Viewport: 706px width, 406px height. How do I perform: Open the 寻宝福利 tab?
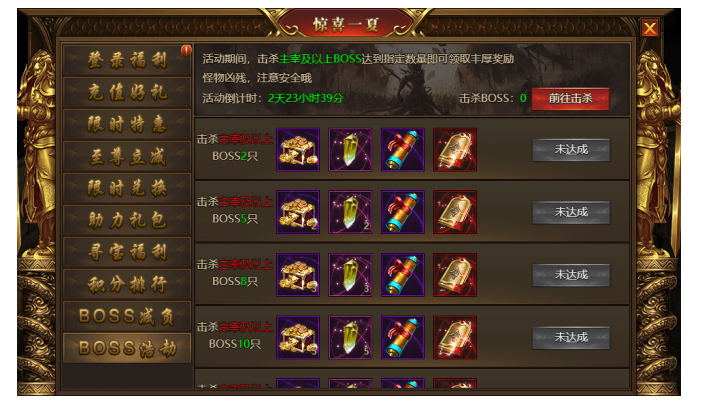[x=127, y=253]
